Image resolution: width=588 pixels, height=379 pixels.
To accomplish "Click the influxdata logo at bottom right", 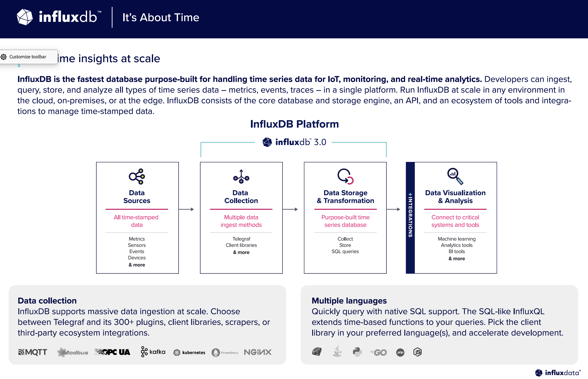I will [x=558, y=373].
